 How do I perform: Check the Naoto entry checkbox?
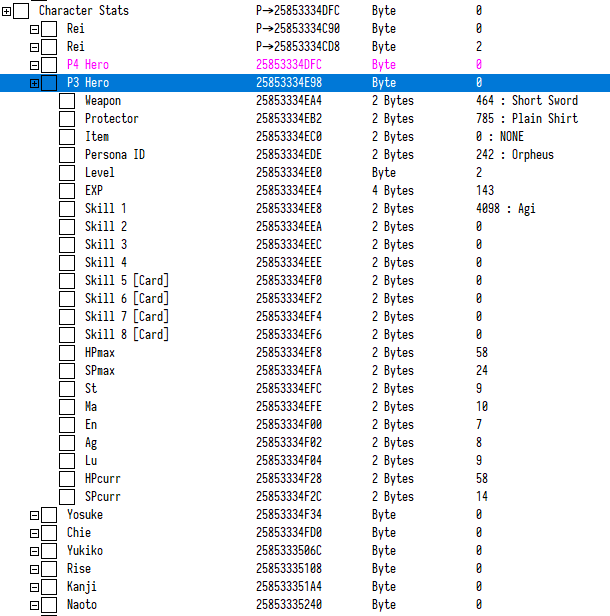click(49, 605)
